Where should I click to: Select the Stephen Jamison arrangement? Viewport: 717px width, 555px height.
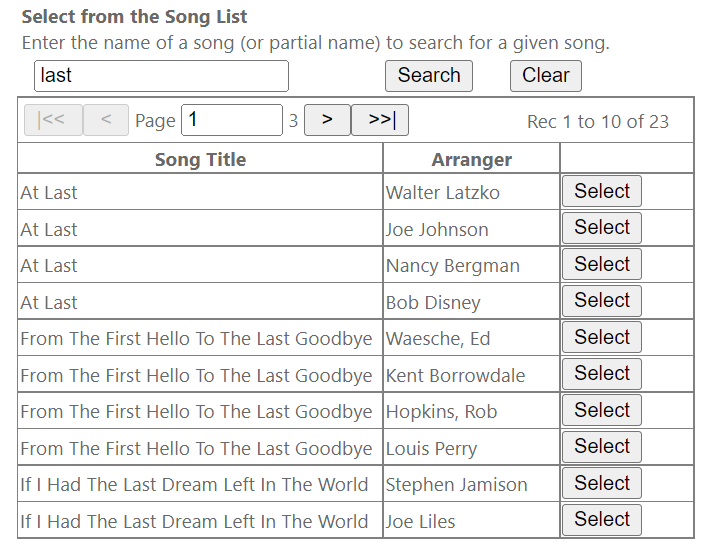(601, 483)
